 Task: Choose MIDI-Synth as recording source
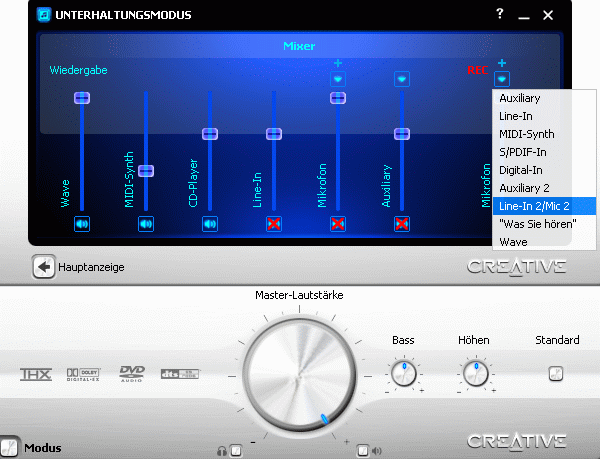pyautogui.click(x=544, y=134)
